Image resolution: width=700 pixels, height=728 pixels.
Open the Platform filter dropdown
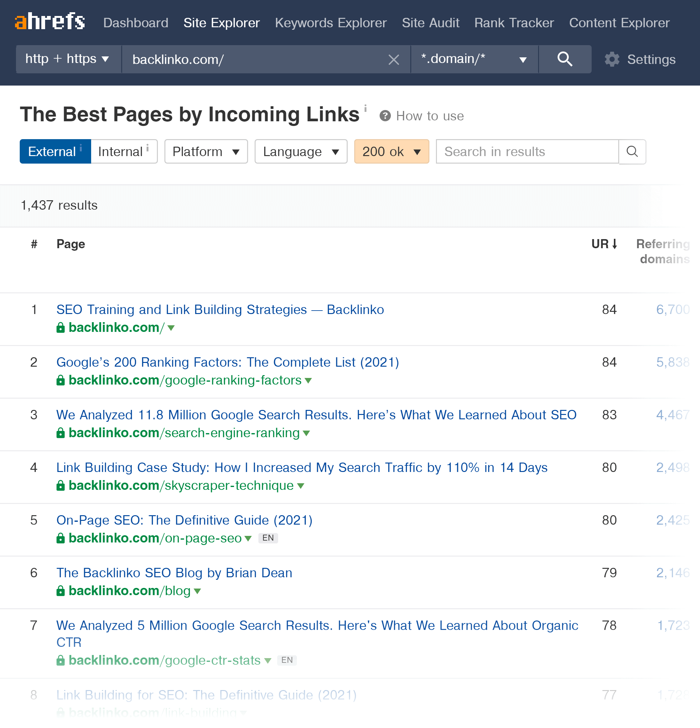click(x=206, y=152)
